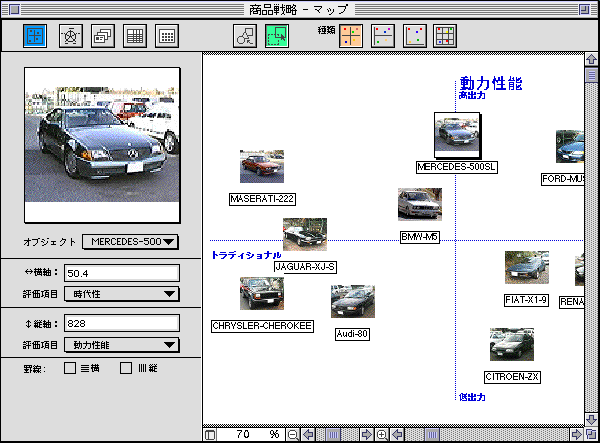Click the scroll down arrow
Screen dimensions: 600x443
592,420
